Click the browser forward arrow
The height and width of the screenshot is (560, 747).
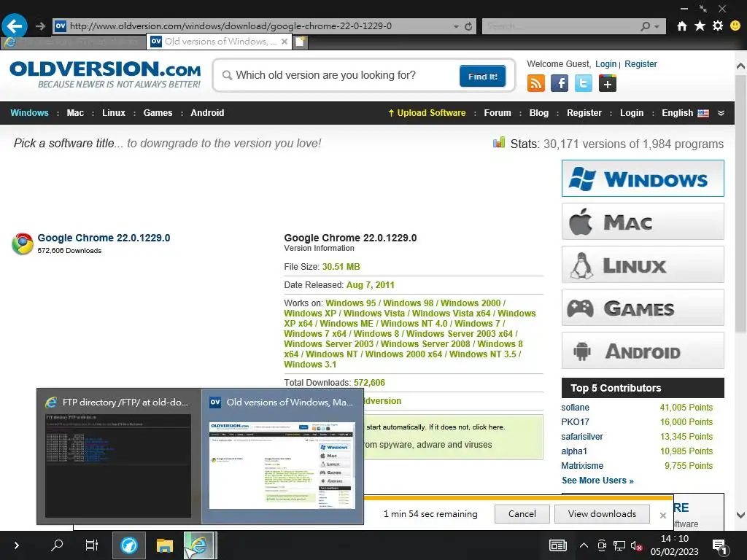[x=40, y=26]
